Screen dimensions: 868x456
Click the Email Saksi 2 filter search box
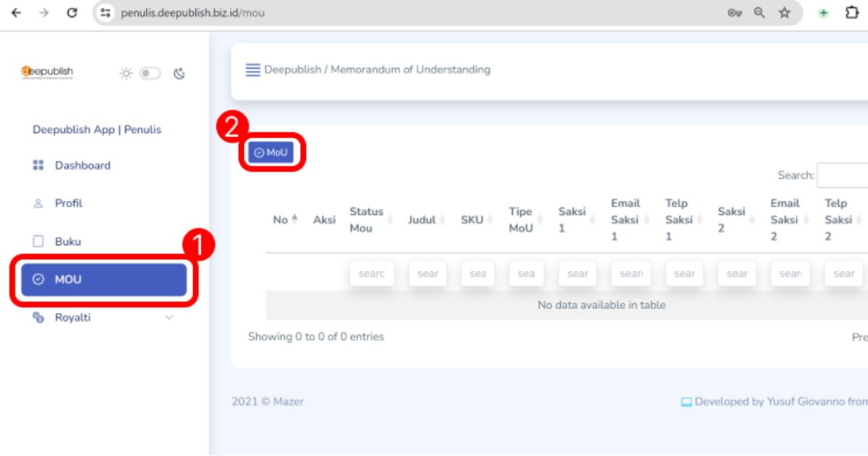pyautogui.click(x=791, y=274)
